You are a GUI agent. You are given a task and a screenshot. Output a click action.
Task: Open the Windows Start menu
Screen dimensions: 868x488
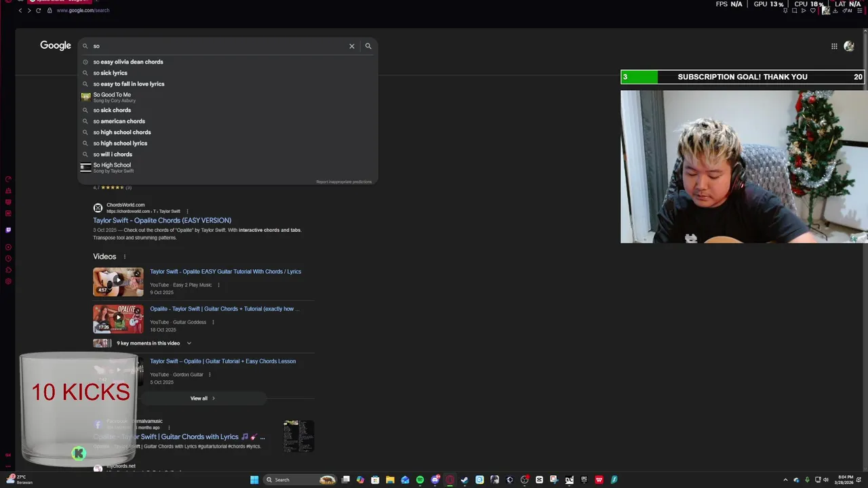click(x=254, y=480)
